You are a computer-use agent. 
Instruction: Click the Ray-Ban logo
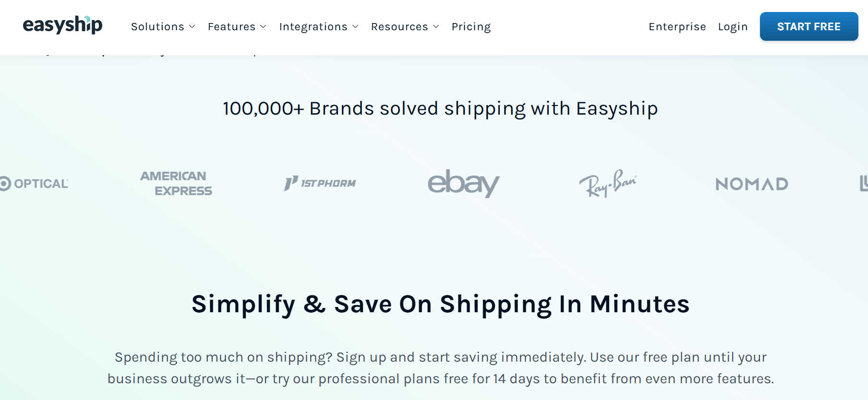click(x=607, y=183)
